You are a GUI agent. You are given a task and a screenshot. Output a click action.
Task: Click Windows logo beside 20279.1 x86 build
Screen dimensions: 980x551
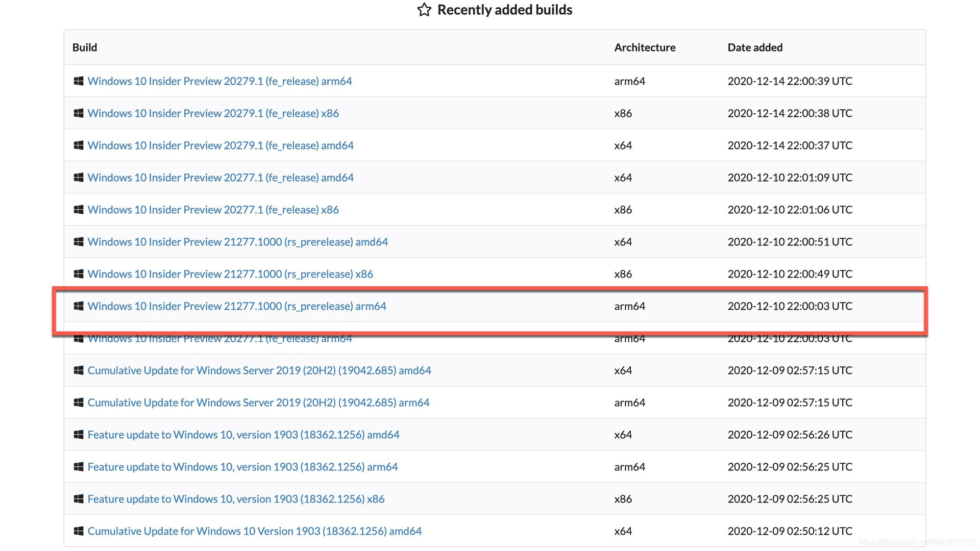point(79,113)
